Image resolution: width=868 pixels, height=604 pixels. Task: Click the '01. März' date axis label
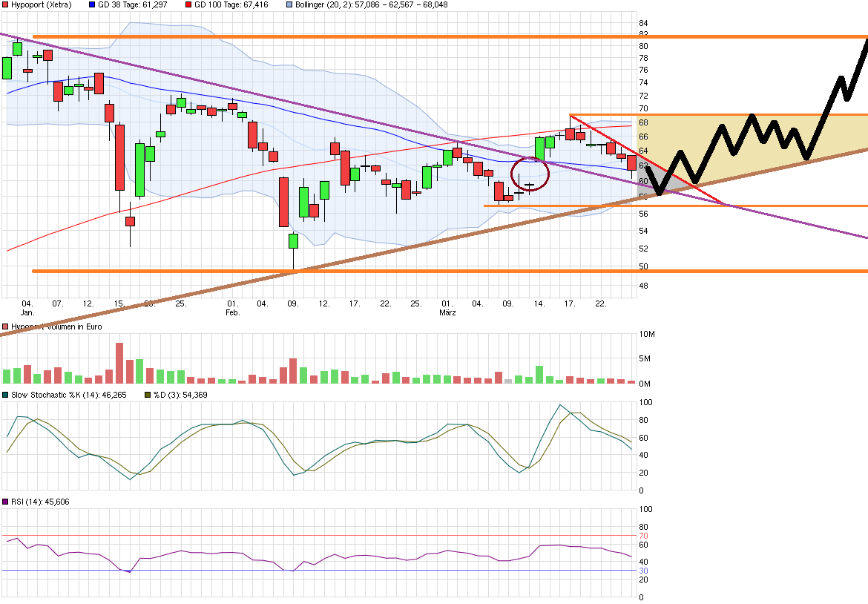click(x=447, y=308)
